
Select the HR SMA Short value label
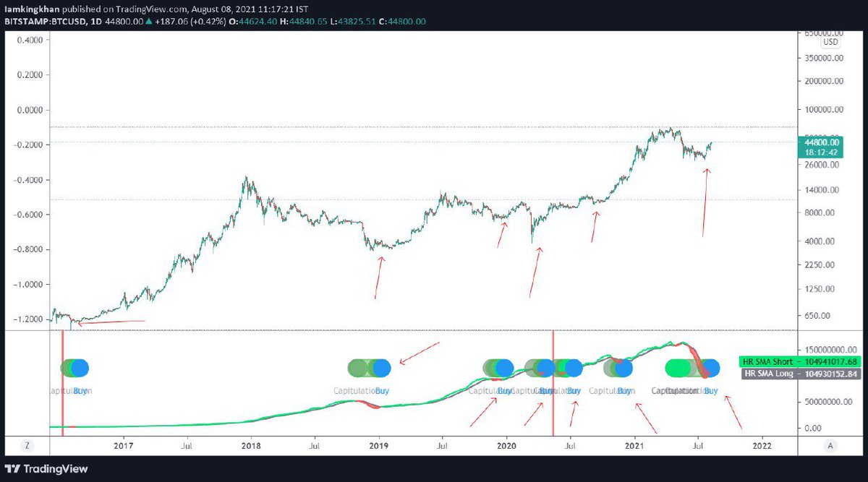(x=799, y=361)
